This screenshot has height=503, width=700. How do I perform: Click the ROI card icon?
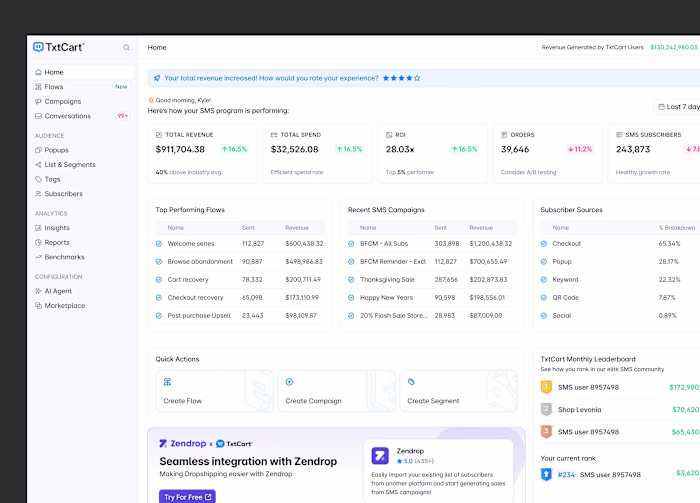tap(389, 135)
